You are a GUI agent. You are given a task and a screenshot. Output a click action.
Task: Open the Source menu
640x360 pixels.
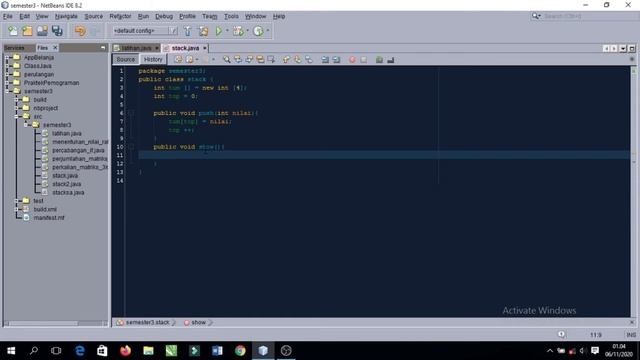point(93,16)
